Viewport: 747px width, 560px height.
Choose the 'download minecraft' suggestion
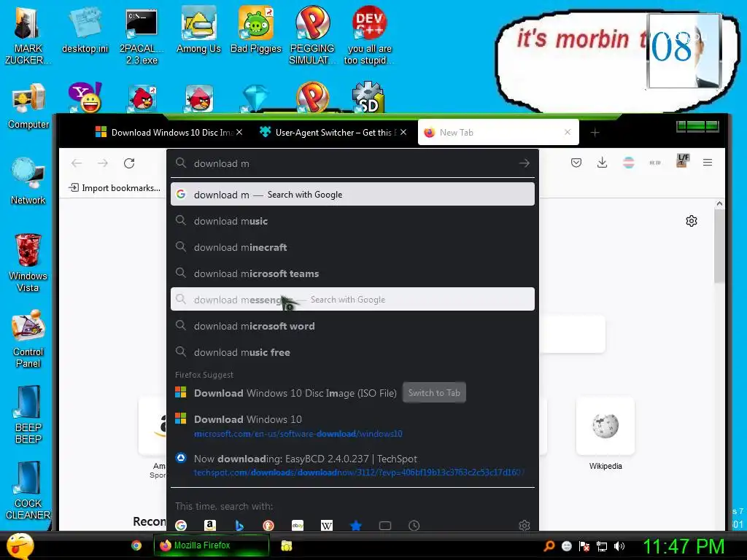(x=352, y=247)
